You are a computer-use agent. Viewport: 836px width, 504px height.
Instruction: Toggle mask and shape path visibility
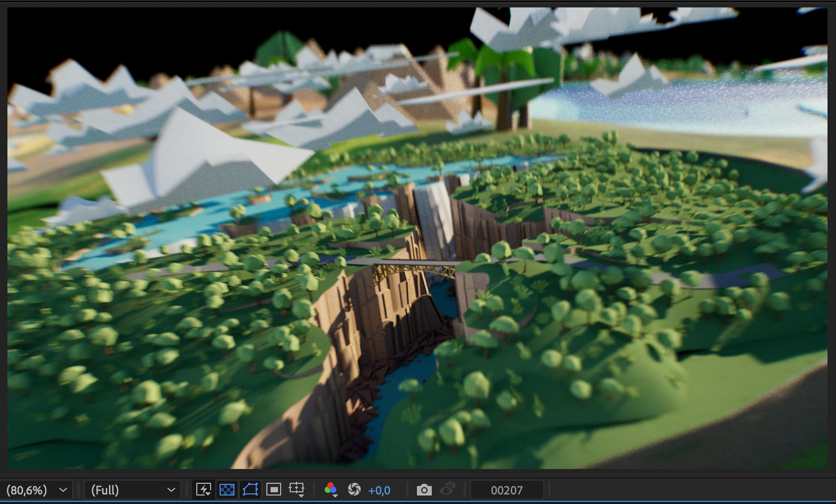(x=250, y=489)
